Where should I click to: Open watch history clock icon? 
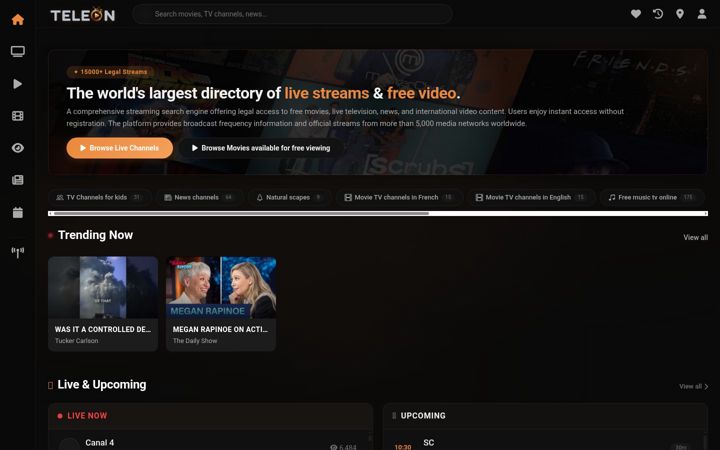click(658, 14)
